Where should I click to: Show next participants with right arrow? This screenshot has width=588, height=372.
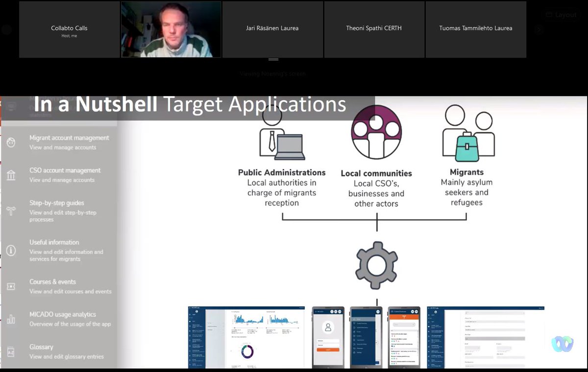(539, 29)
